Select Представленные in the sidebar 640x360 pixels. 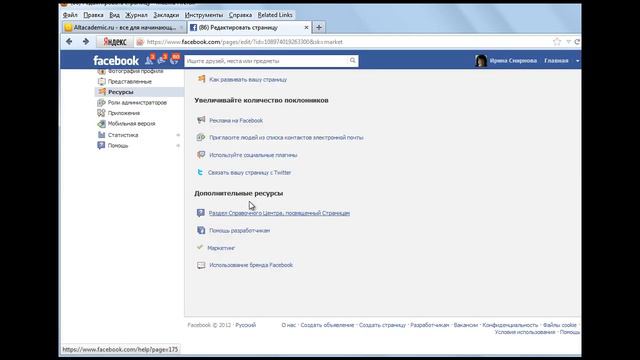click(x=129, y=81)
